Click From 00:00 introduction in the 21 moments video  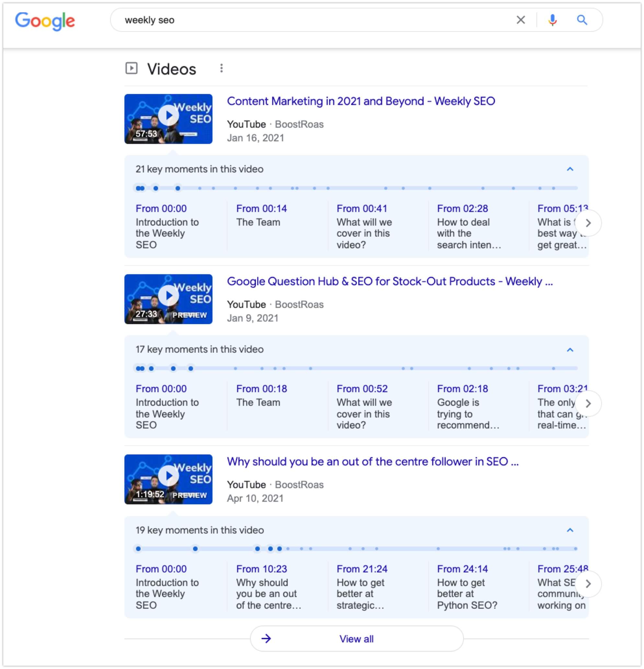[x=167, y=227]
